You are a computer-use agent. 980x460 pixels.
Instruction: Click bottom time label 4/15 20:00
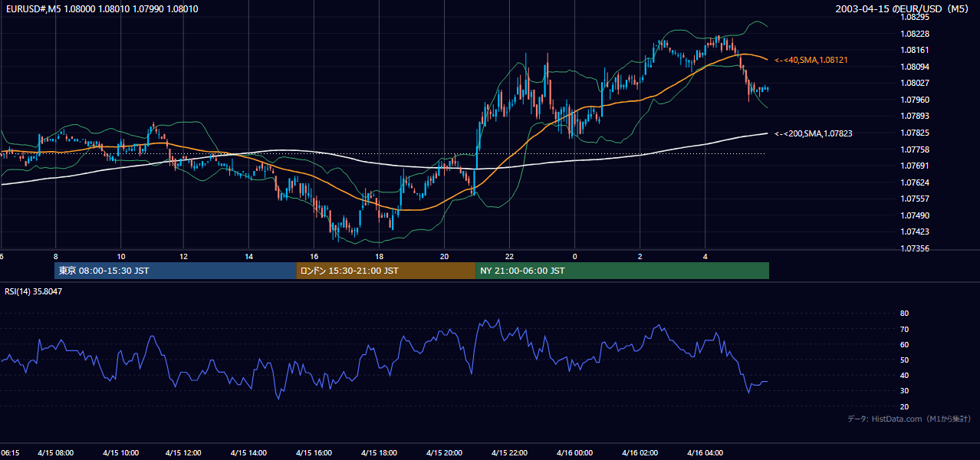point(444,453)
